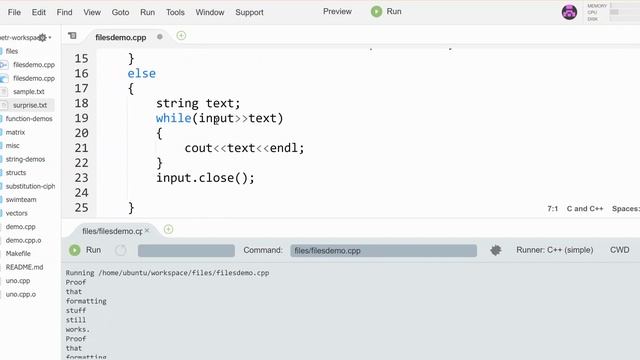The width and height of the screenshot is (640, 360).
Task: Click the restart circular arrow icon in runner
Action: click(x=121, y=250)
